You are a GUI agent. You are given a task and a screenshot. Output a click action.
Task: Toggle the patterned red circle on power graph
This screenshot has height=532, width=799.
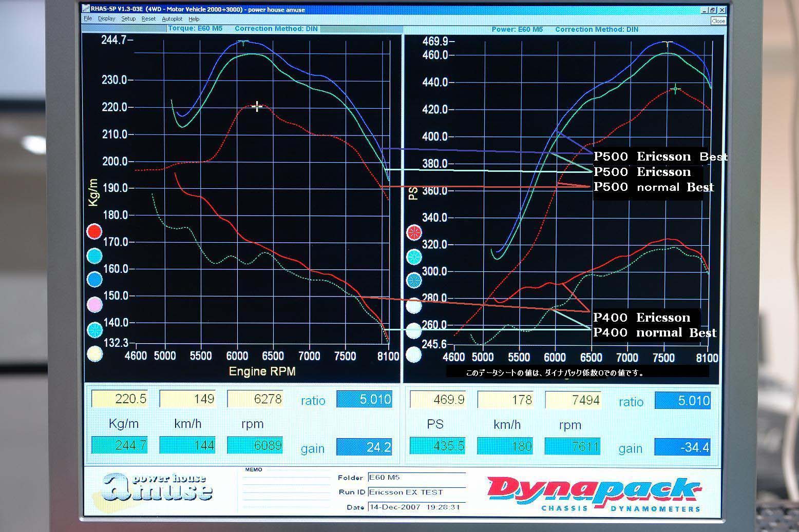pos(414,232)
